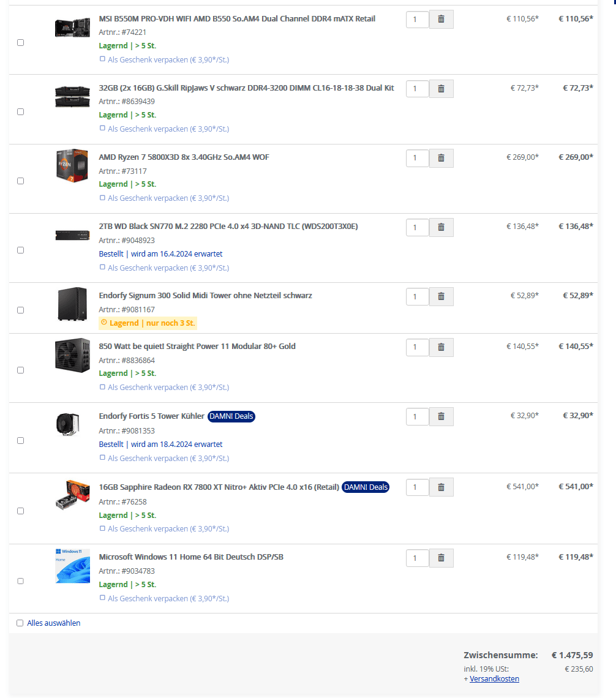Tick the Alles auswählen checkbox
616x698 pixels.
pyautogui.click(x=20, y=623)
